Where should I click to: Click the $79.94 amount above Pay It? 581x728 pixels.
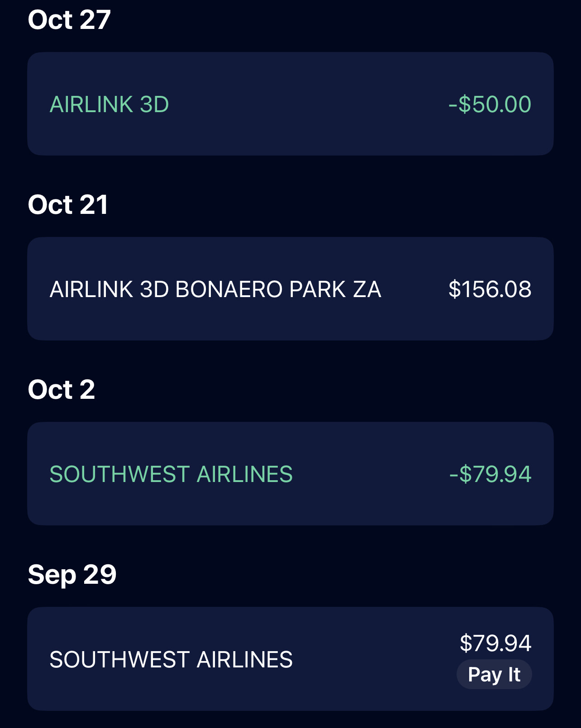point(495,643)
